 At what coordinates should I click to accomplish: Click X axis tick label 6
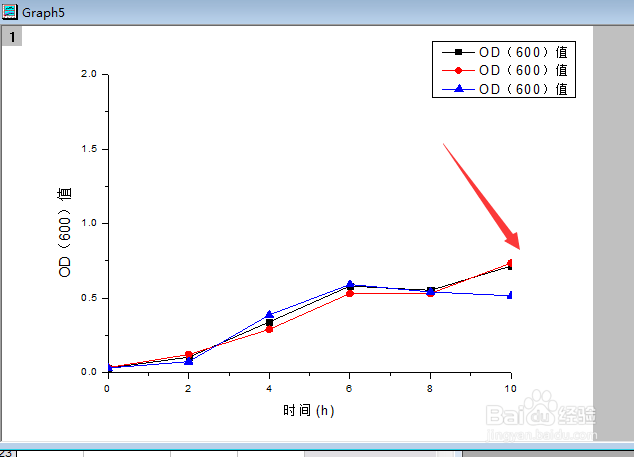click(x=349, y=389)
